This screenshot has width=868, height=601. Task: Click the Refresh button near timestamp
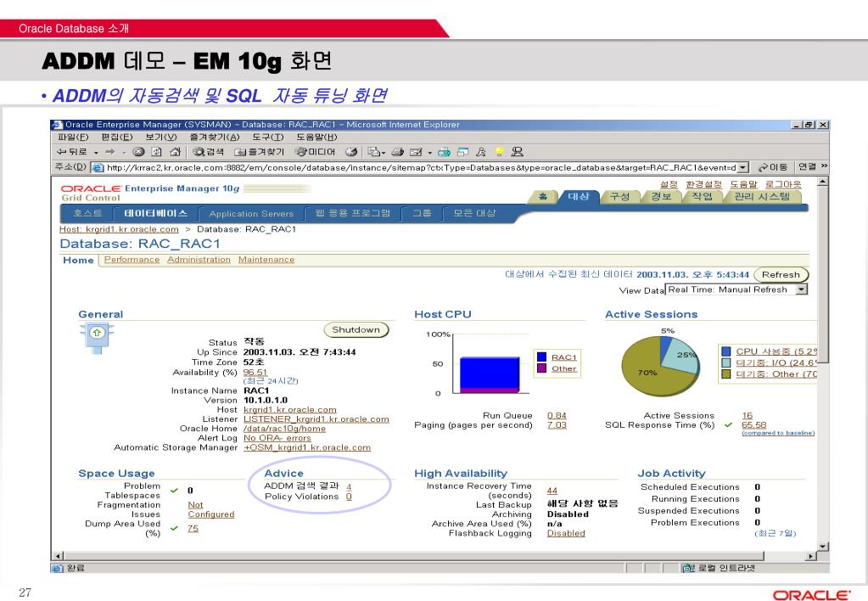(x=781, y=275)
